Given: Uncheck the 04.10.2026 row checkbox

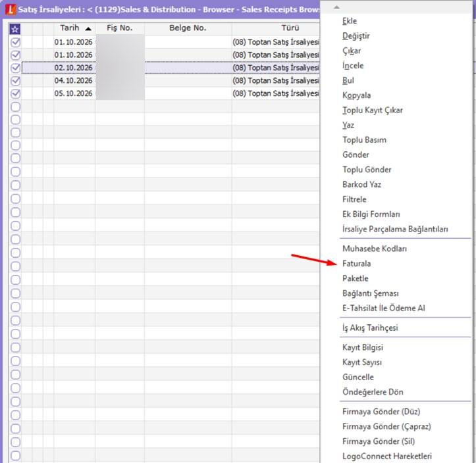Looking at the screenshot, I should pos(16,81).
